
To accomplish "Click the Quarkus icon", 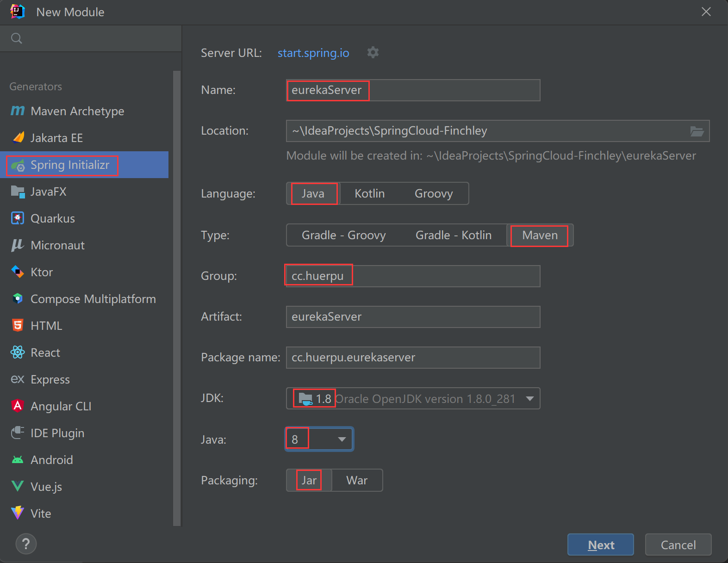I will coord(18,218).
